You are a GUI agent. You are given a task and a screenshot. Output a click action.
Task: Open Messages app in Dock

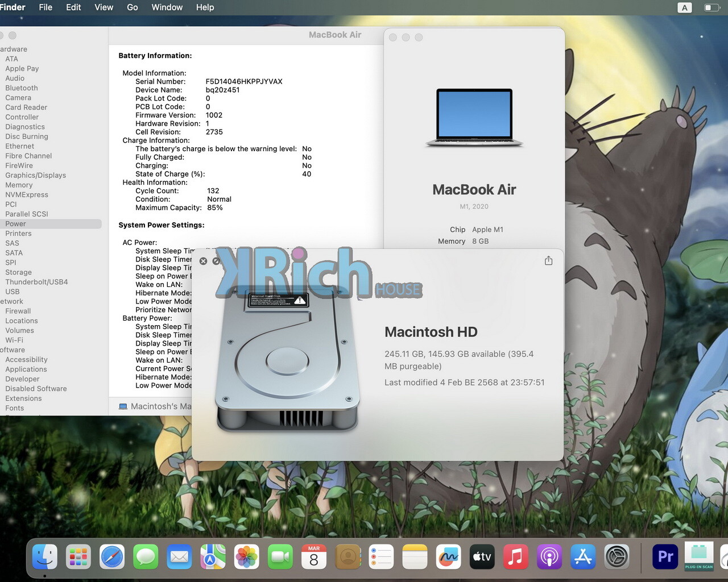[146, 557]
